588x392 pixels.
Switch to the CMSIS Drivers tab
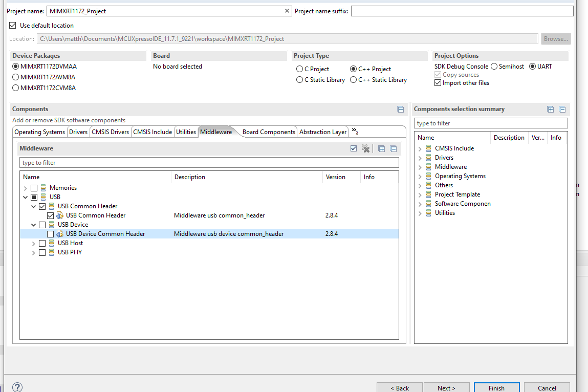[110, 132]
